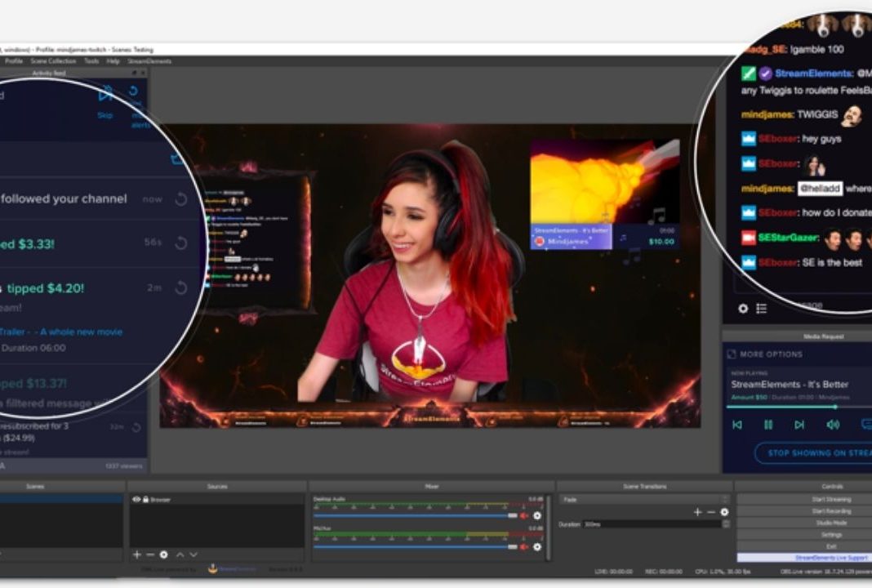Toggle Browser source visibility eye
This screenshot has height=588, width=872.
136,500
